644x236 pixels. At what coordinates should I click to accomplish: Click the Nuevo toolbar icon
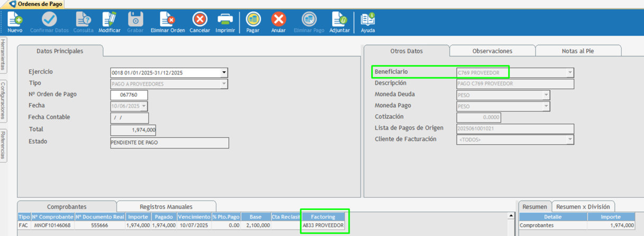[15, 20]
